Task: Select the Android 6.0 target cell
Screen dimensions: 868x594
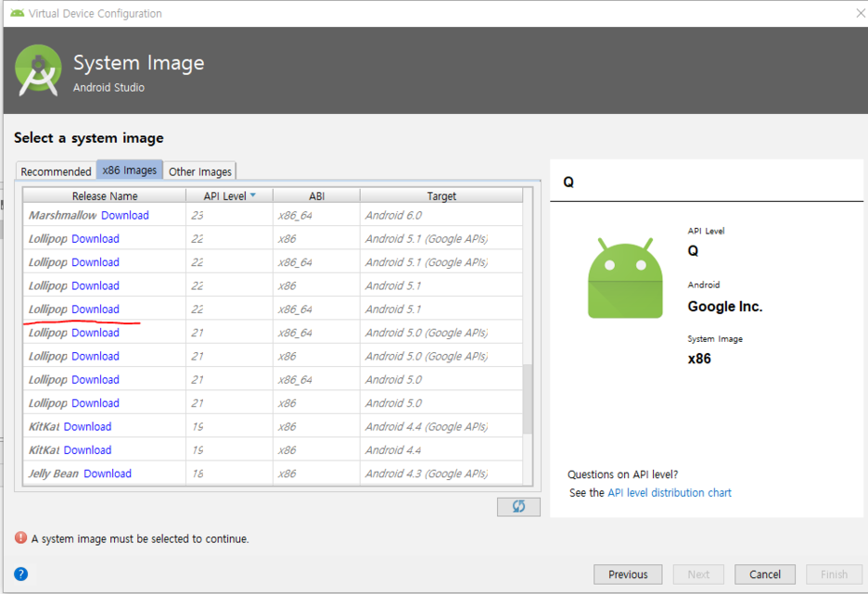Action: 441,215
